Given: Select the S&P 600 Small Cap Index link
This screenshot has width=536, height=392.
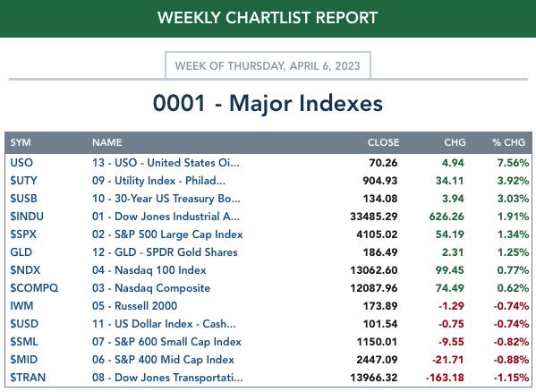Looking at the screenshot, I should (x=166, y=342).
